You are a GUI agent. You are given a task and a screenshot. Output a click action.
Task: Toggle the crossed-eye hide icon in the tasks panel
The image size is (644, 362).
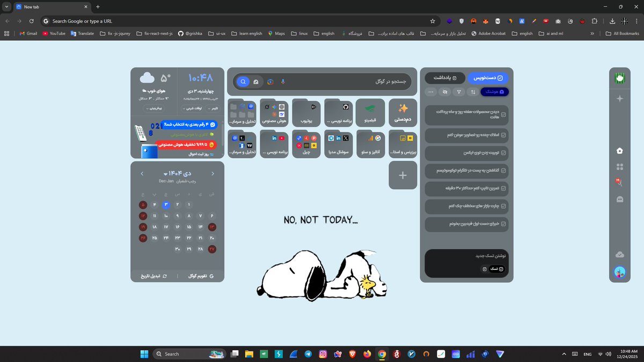point(444,92)
